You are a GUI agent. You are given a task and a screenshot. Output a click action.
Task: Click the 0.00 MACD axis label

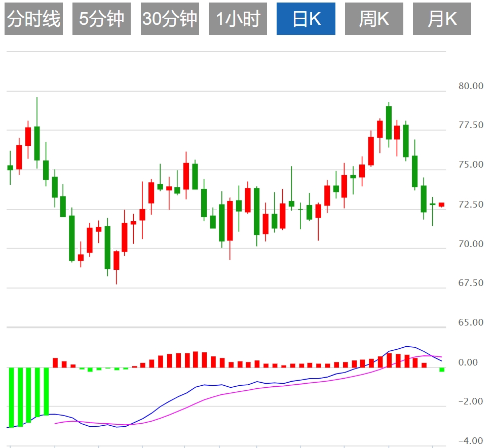pos(468,362)
